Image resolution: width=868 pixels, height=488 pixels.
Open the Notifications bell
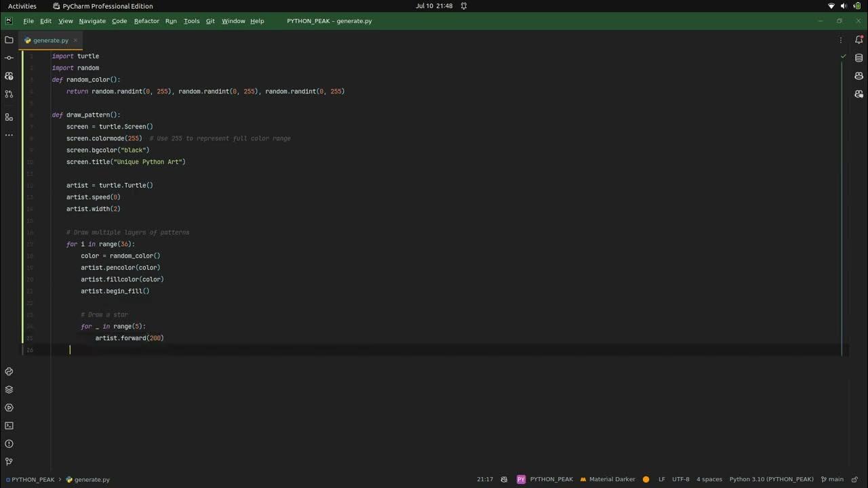pos(859,40)
